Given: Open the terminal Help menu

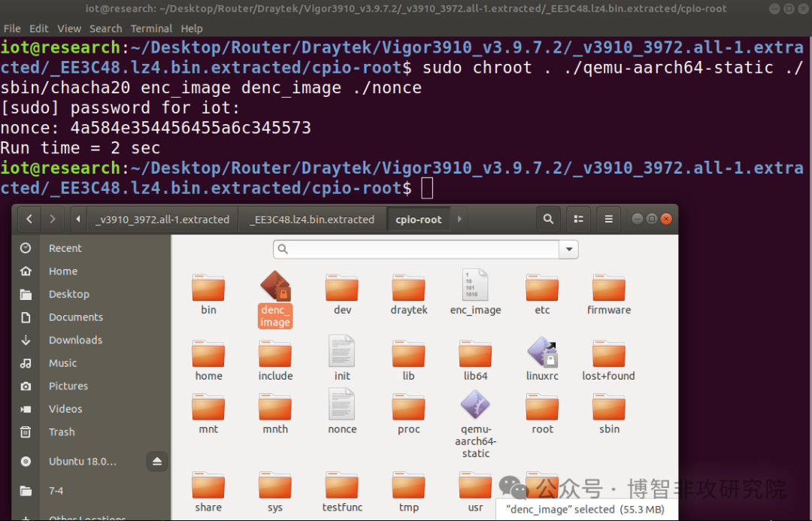Looking at the screenshot, I should [192, 29].
